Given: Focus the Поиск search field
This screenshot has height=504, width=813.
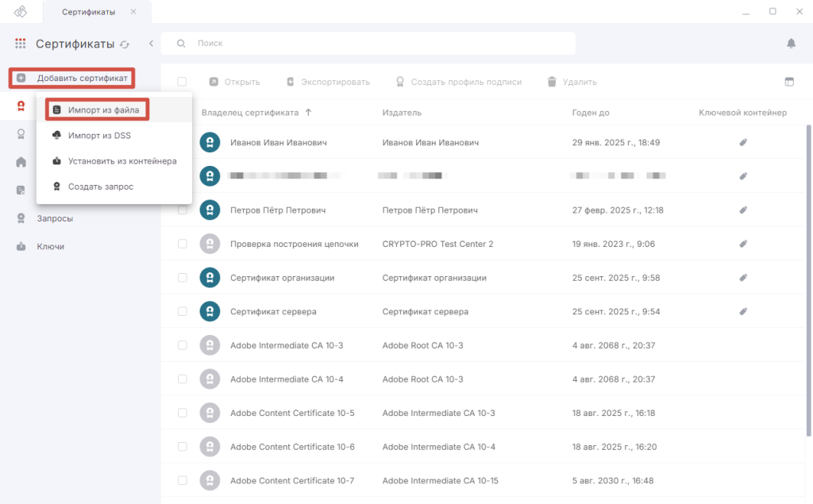Looking at the screenshot, I should pyautogui.click(x=368, y=43).
